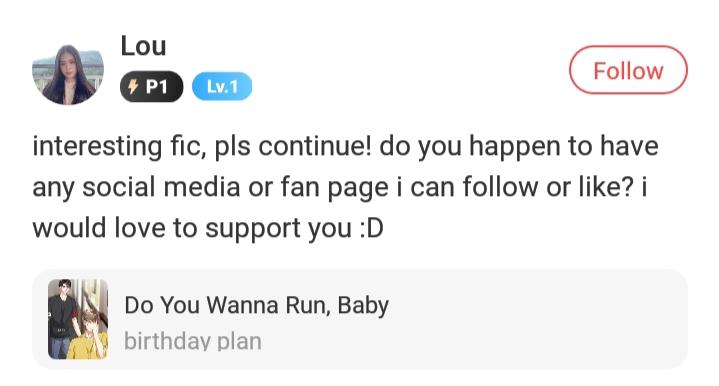Click the lightning bolt icon in the P1 badge
The image size is (719, 386).
pyautogui.click(x=133, y=86)
